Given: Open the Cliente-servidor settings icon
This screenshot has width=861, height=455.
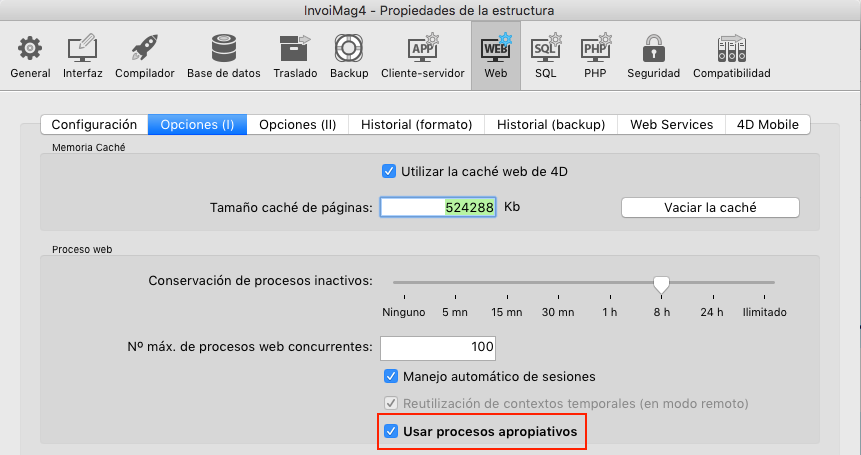Looking at the screenshot, I should point(422,48).
